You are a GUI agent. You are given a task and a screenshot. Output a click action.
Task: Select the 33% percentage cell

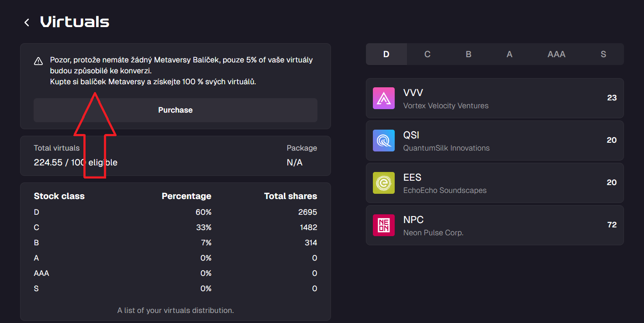click(204, 227)
